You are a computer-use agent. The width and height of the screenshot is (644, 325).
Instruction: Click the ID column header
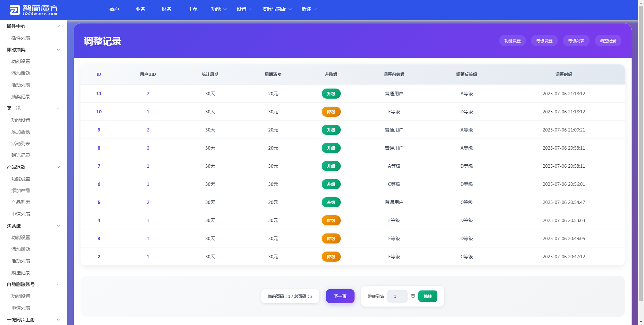[x=99, y=74]
